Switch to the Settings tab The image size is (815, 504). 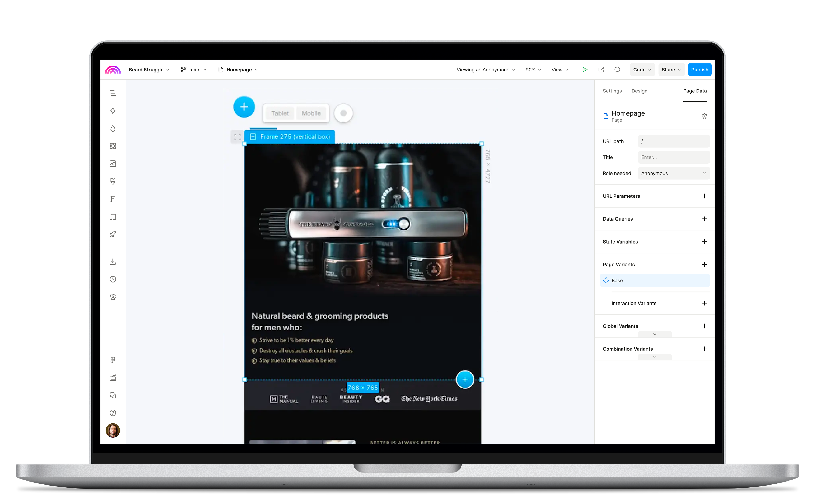click(612, 91)
